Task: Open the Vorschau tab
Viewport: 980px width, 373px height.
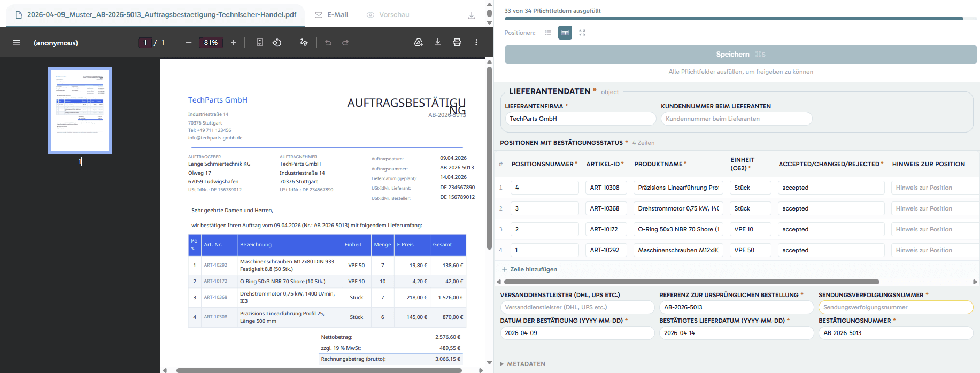Action: tap(388, 14)
